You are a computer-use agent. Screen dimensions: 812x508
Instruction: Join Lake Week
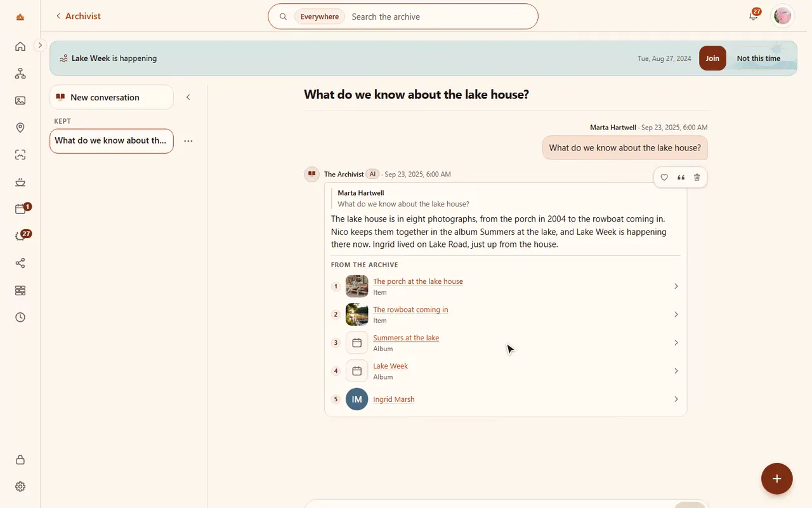pyautogui.click(x=712, y=58)
